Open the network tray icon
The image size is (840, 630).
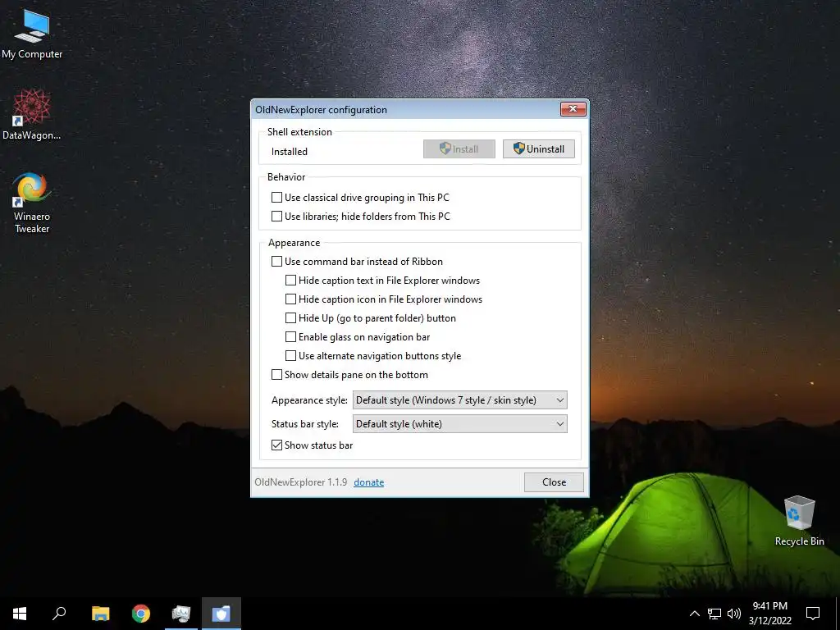tap(714, 614)
